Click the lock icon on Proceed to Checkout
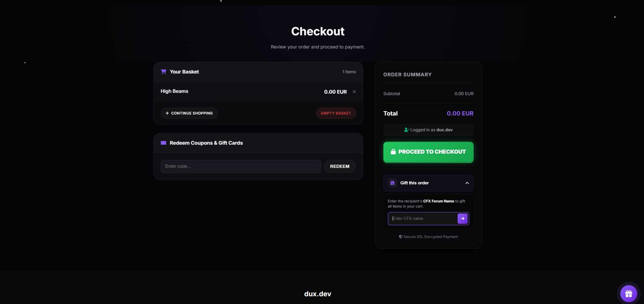Viewport: 644px width, 304px height. (x=393, y=151)
